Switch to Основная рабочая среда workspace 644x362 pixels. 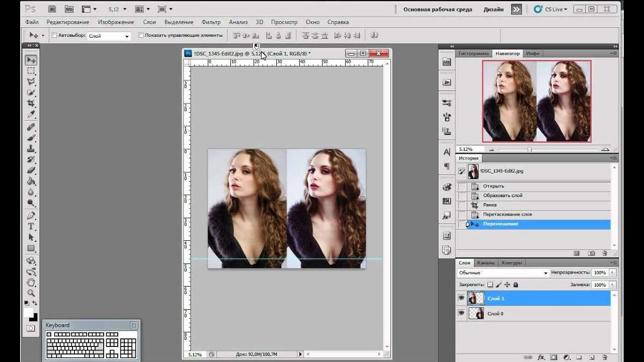pyautogui.click(x=438, y=9)
